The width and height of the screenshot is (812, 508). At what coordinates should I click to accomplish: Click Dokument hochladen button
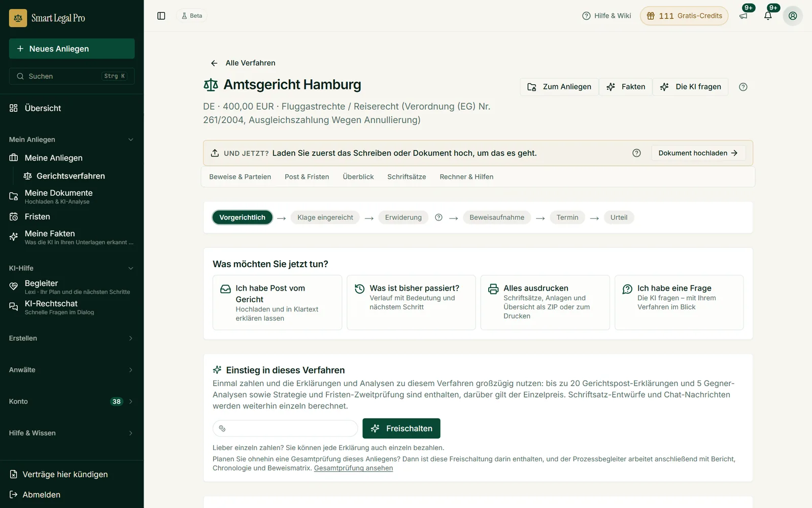[x=698, y=153]
